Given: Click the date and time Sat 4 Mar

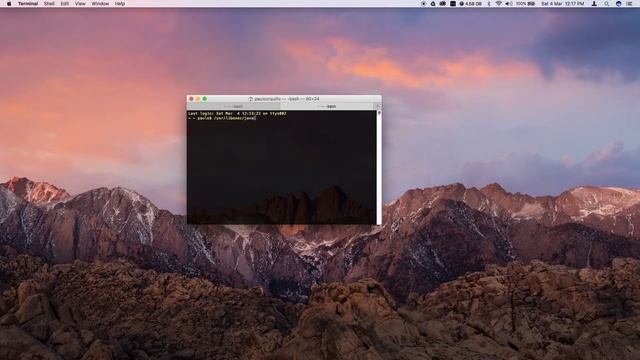Looking at the screenshot, I should click(x=562, y=4).
